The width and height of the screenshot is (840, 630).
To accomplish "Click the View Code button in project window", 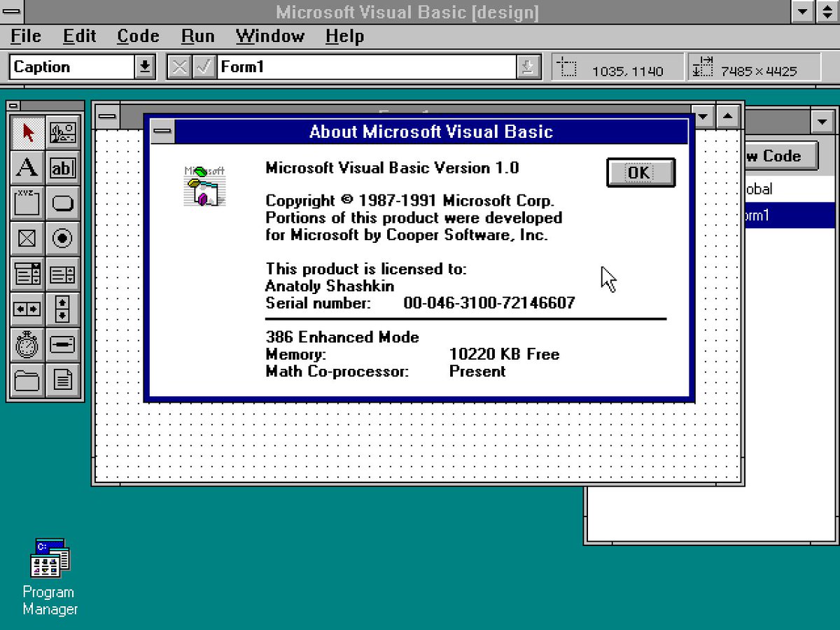I will click(x=781, y=155).
